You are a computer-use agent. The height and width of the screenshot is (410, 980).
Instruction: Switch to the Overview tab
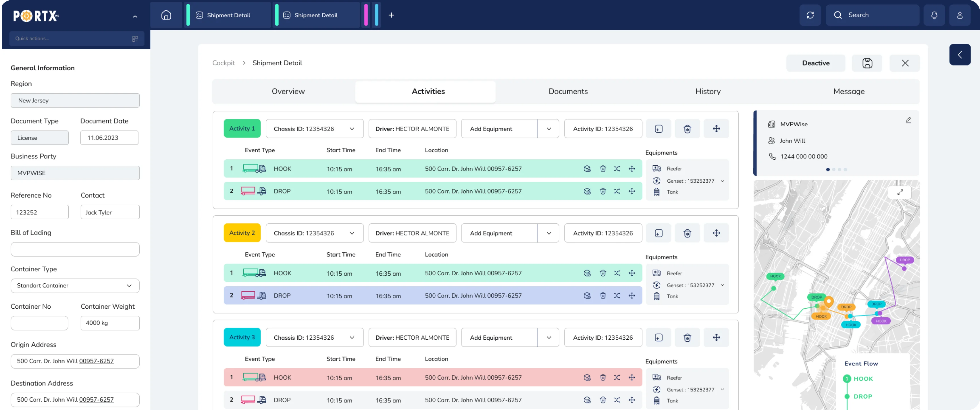(288, 91)
